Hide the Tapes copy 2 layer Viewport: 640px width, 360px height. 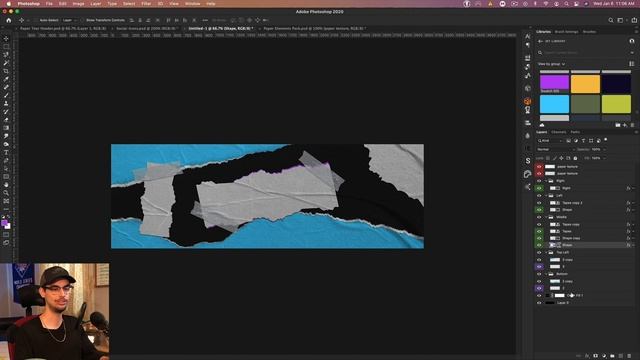coord(539,203)
